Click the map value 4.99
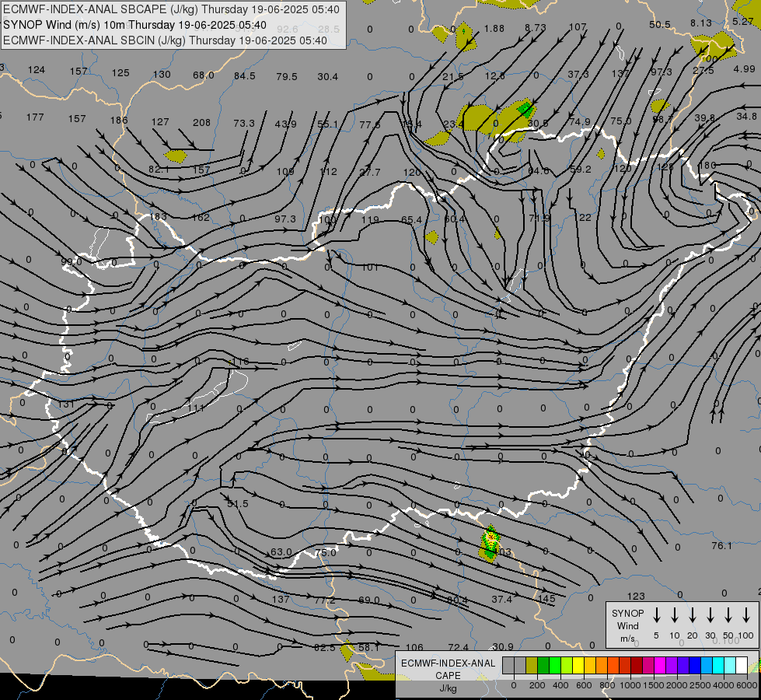Image resolution: width=761 pixels, height=700 pixels. pyautogui.click(x=744, y=69)
